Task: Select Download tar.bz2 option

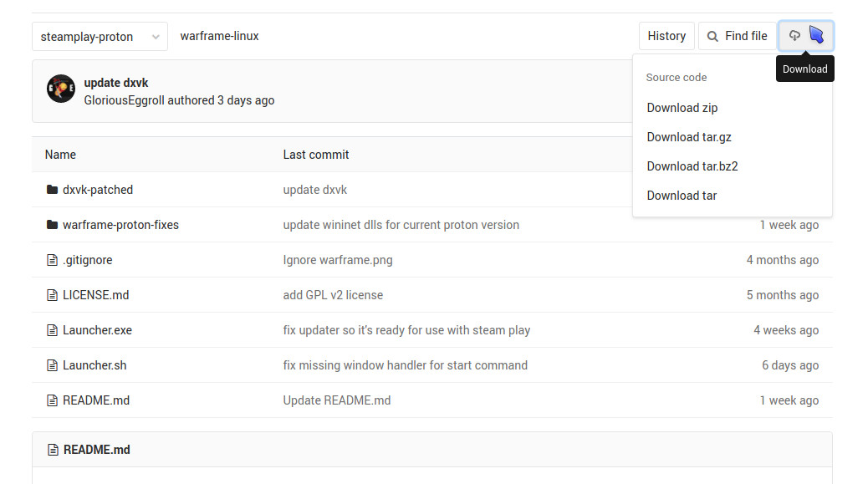Action: pos(692,166)
